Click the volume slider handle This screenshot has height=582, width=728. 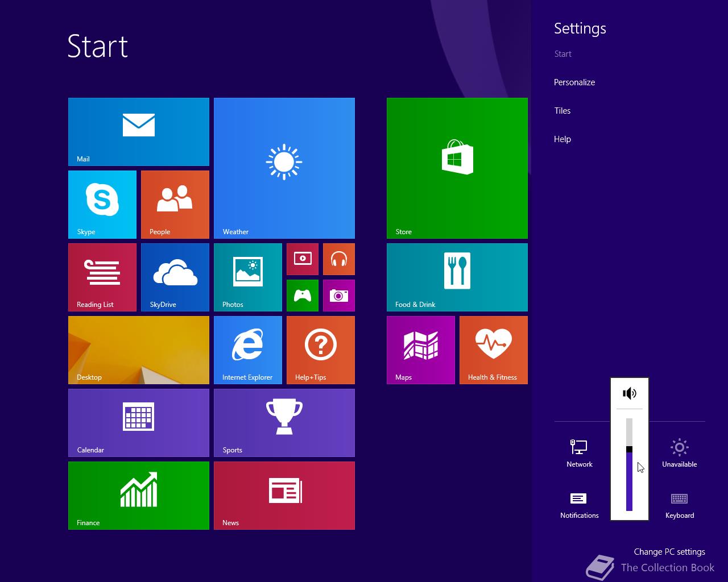[x=629, y=449]
